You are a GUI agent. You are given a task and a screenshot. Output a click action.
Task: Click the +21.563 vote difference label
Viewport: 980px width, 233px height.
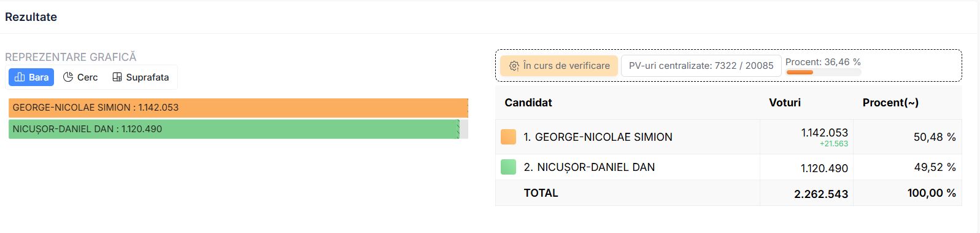(x=833, y=144)
